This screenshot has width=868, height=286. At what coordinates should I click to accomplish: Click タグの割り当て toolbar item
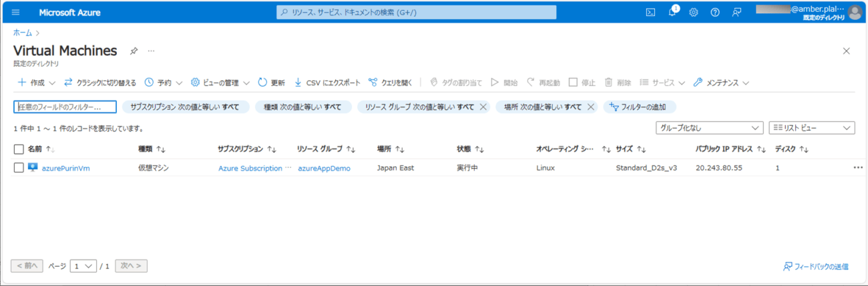pos(456,83)
